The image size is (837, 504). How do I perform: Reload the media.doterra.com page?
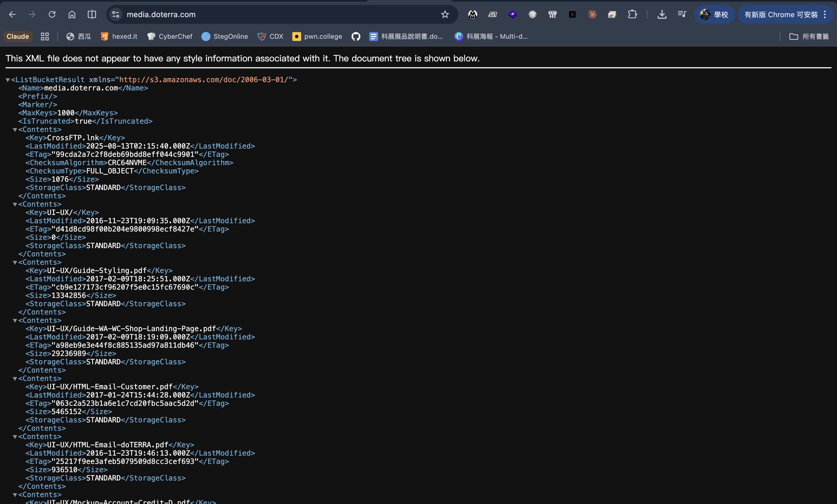[52, 15]
